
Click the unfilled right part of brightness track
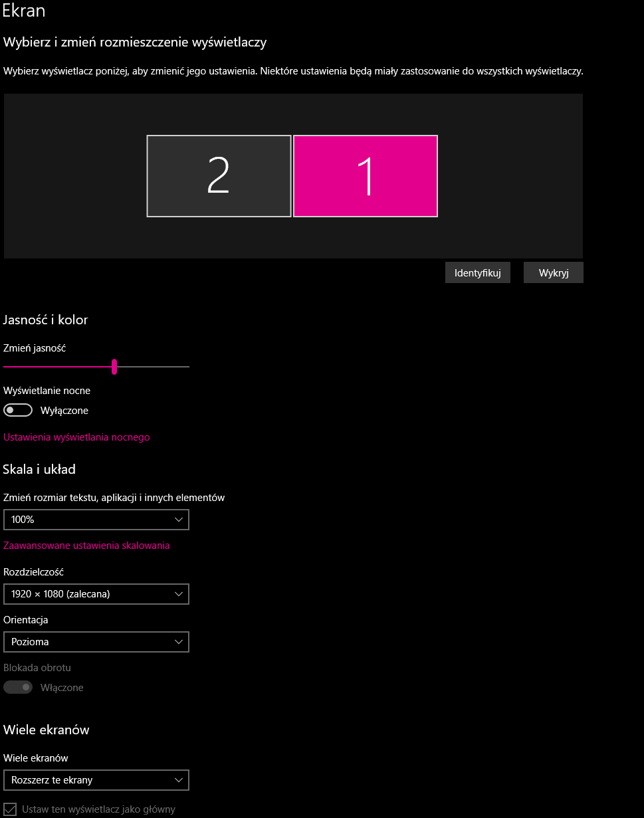153,366
